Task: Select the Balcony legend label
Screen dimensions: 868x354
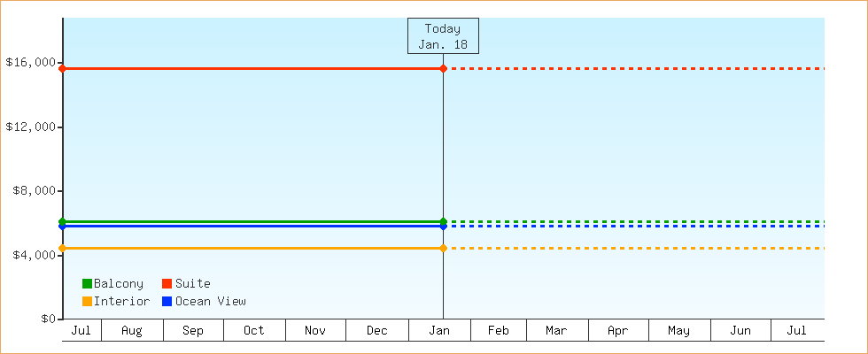Action: (119, 283)
